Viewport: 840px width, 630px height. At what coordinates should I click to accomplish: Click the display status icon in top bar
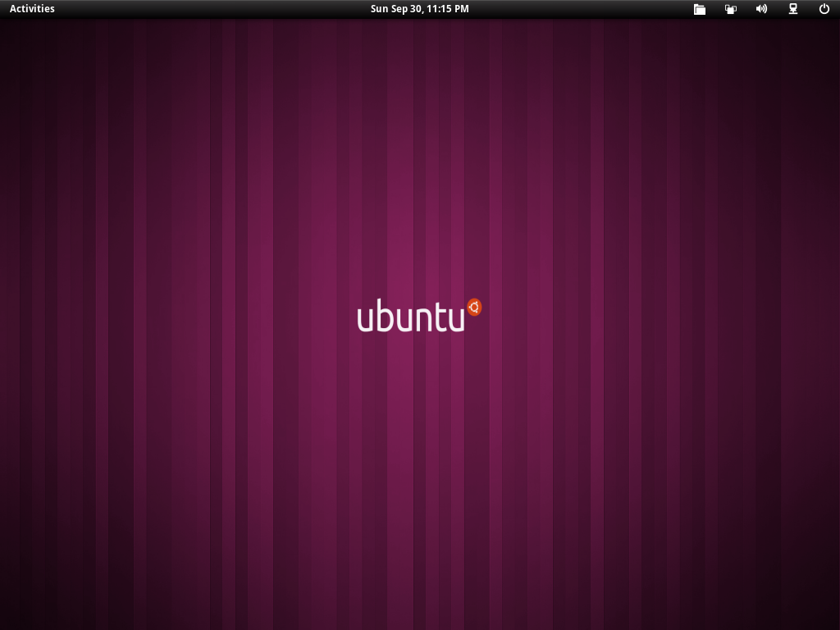[731, 9]
